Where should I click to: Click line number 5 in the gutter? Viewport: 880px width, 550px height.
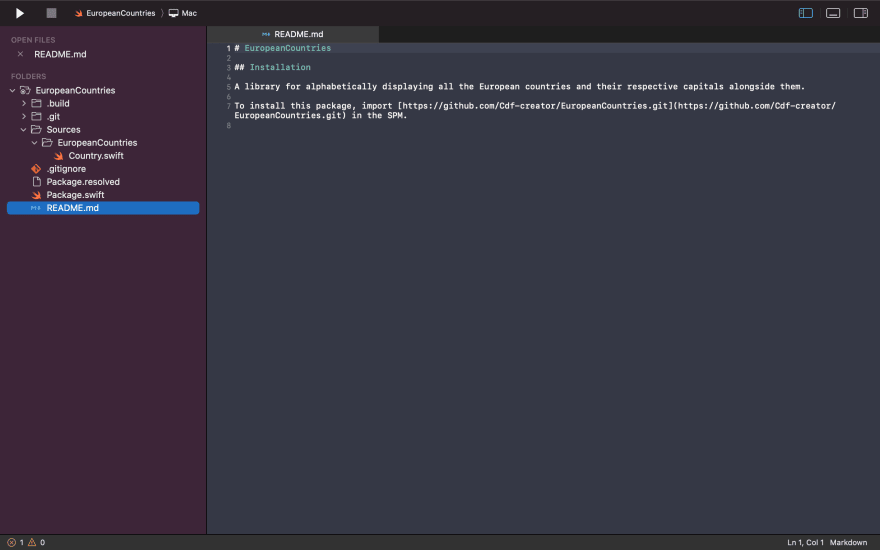coord(228,87)
